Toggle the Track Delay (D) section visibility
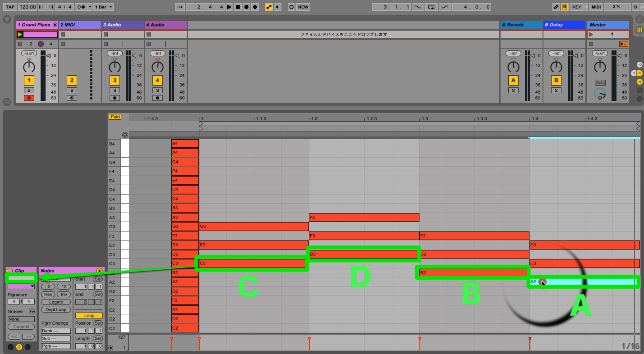Viewport: 644px width, 354px height. coord(639,90)
